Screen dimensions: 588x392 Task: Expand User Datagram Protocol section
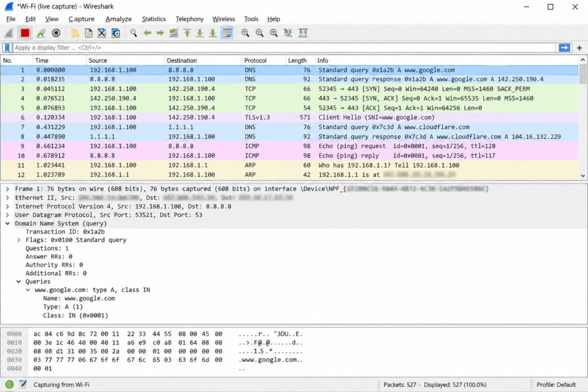[x=7, y=215]
